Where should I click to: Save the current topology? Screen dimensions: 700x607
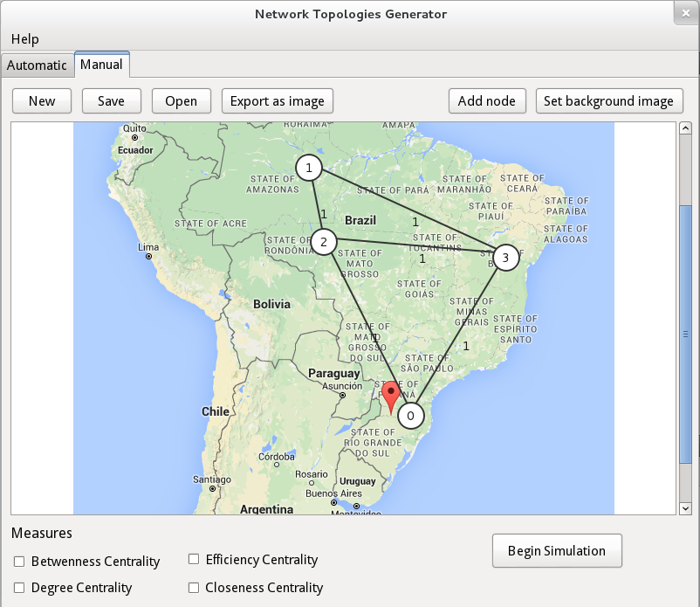[112, 101]
